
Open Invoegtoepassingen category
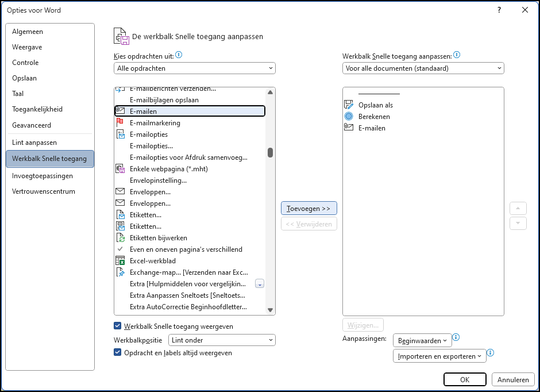click(x=50, y=176)
